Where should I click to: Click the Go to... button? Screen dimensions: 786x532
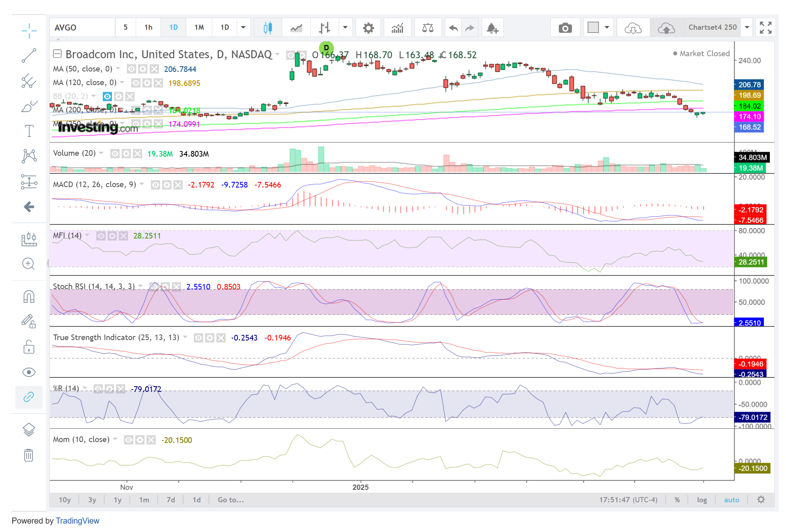231,500
